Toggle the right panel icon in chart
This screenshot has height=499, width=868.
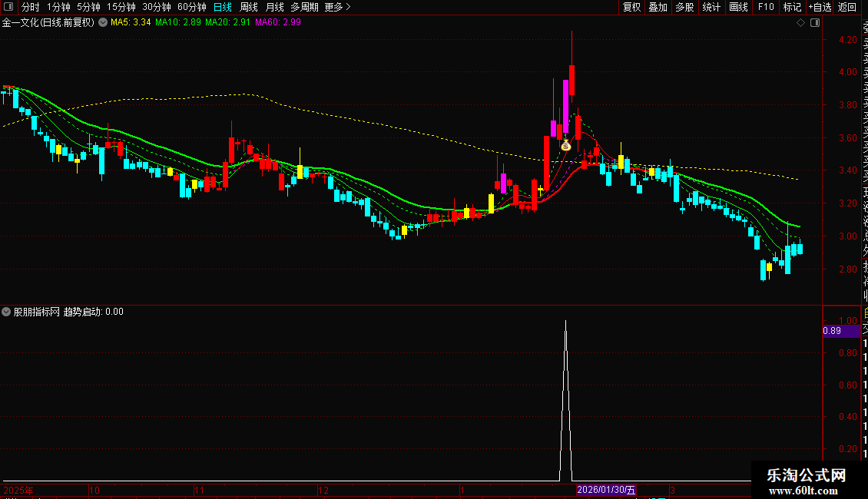[815, 23]
